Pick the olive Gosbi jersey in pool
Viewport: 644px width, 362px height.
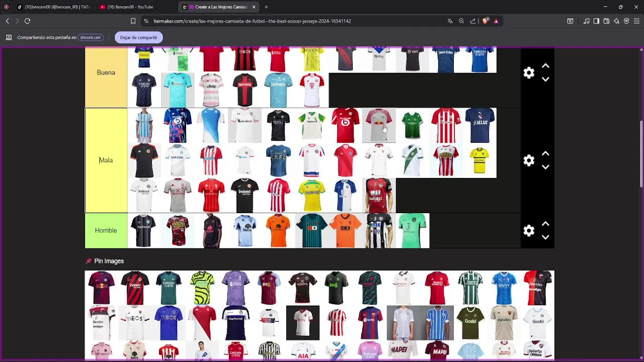[x=470, y=323]
